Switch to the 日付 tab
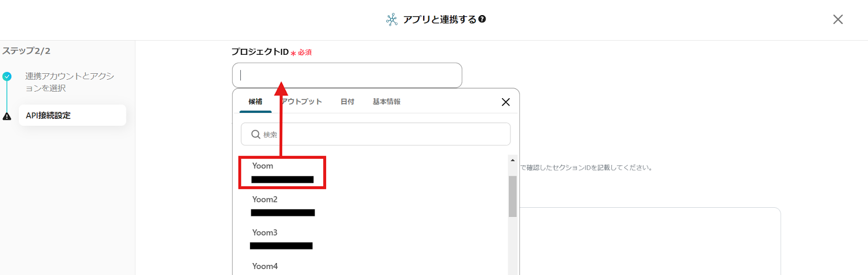868x275 pixels. coord(347,101)
